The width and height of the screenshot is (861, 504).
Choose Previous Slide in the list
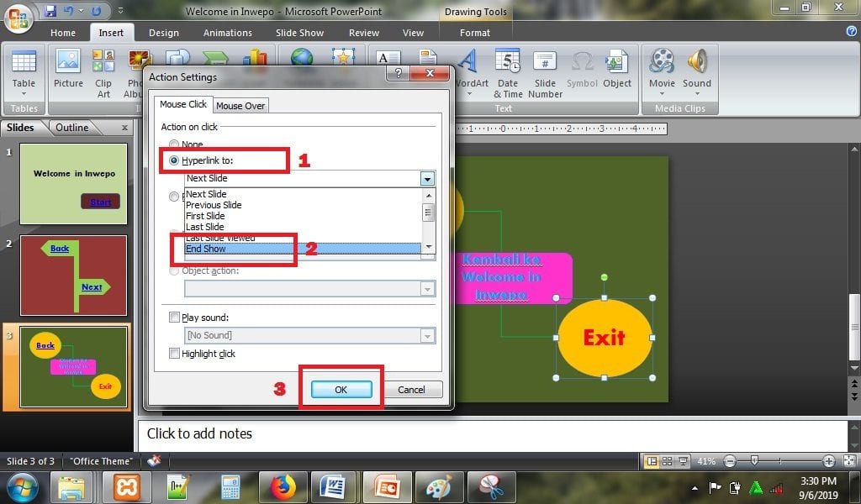pos(303,205)
